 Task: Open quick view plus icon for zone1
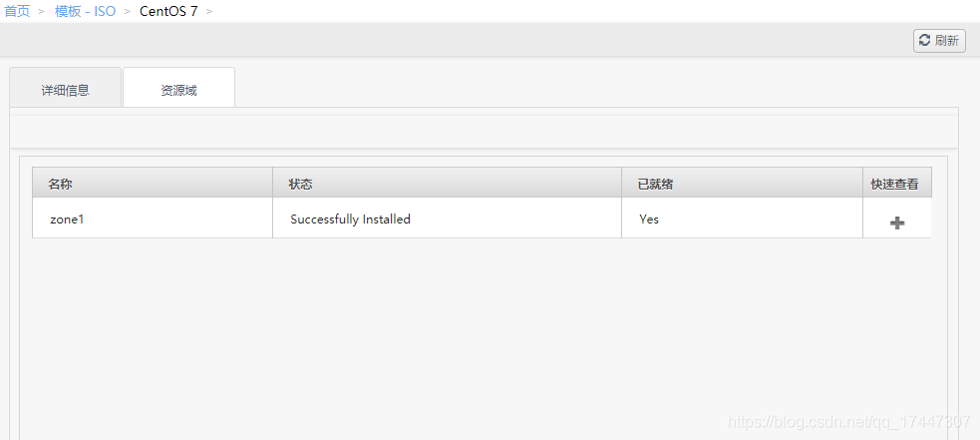click(x=897, y=222)
